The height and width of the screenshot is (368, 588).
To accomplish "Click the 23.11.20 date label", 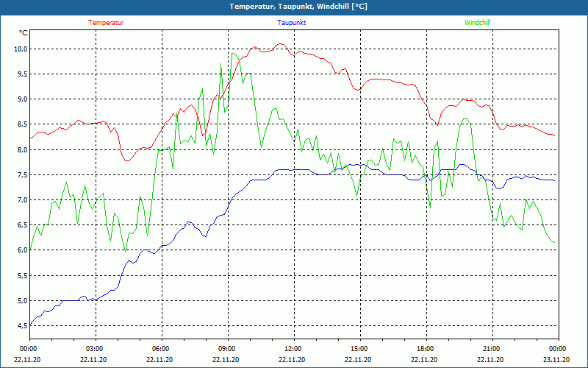I will (x=556, y=360).
